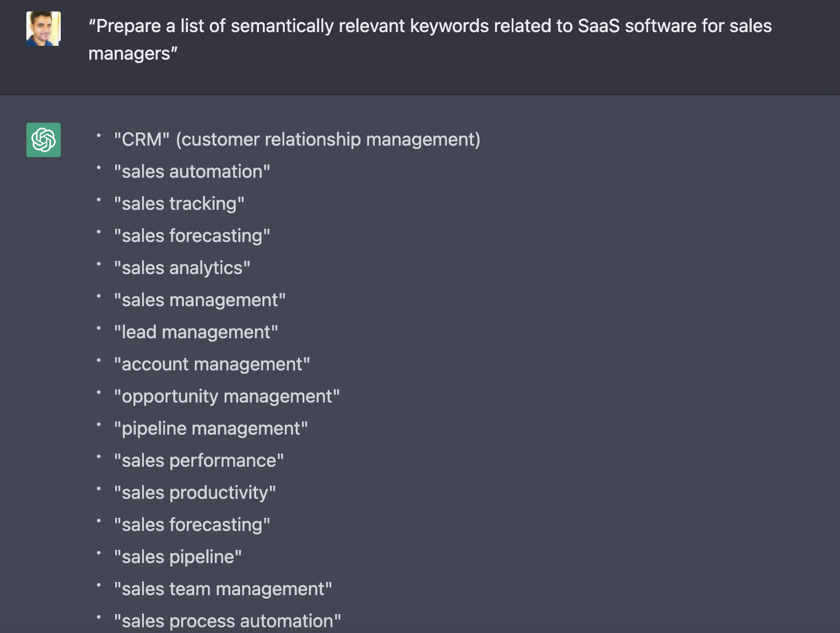The width and height of the screenshot is (840, 633).
Task: Click the "pipeline management" list item
Action: [211, 428]
